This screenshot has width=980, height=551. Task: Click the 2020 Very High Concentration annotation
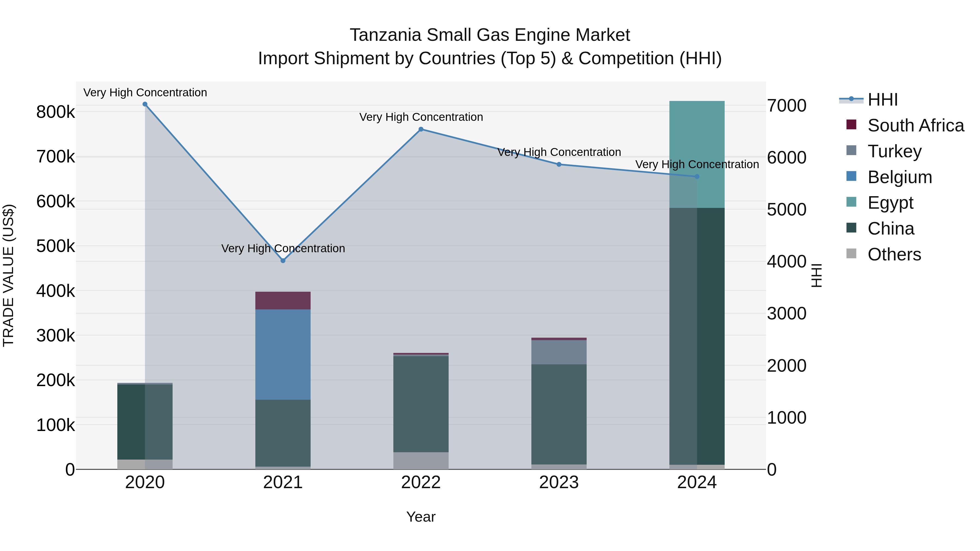[x=145, y=93]
